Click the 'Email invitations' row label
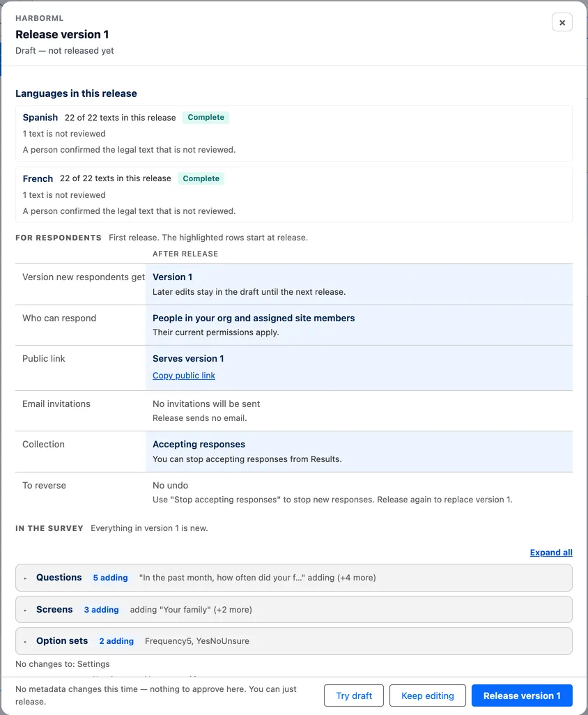 point(56,403)
